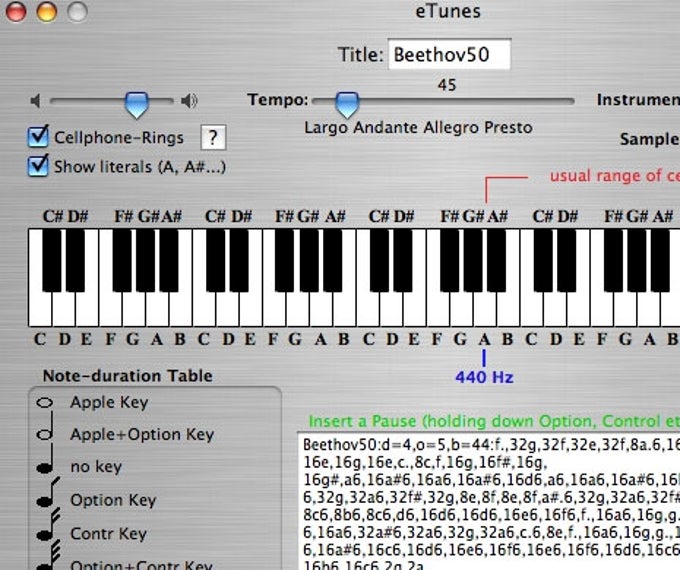Select the whole note icon for Apple Key

tap(45, 403)
